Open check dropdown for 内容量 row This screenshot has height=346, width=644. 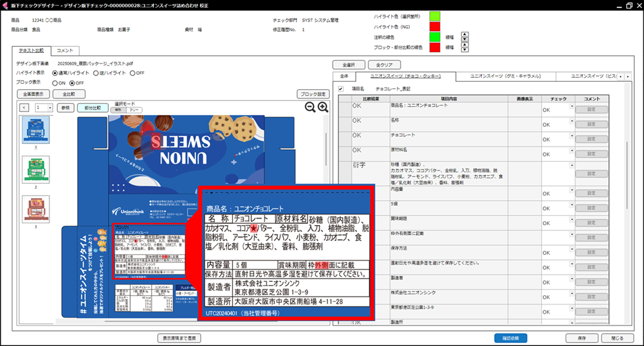click(x=571, y=190)
